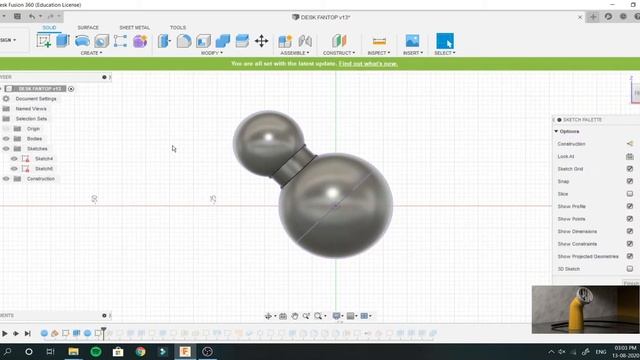The width and height of the screenshot is (640, 360).
Task: Open the Select dropdown menu
Action: pos(444,53)
